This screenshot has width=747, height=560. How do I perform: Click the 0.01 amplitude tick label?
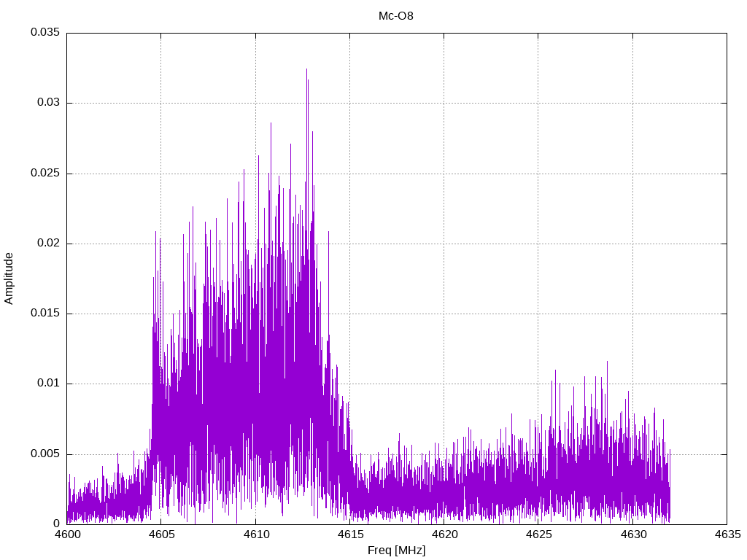(47, 384)
